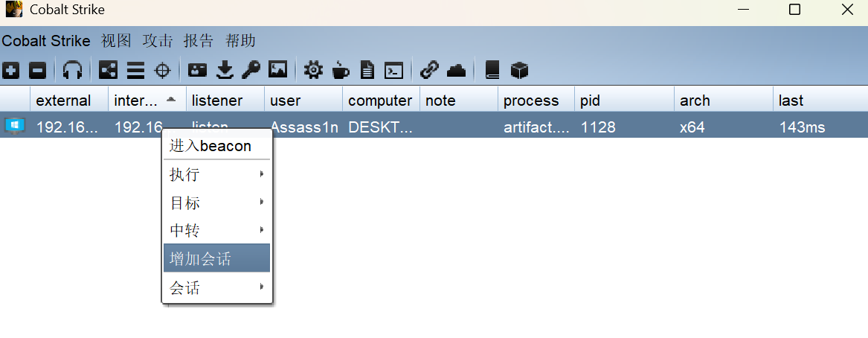Click the computer cell DESKT...

coord(380,127)
